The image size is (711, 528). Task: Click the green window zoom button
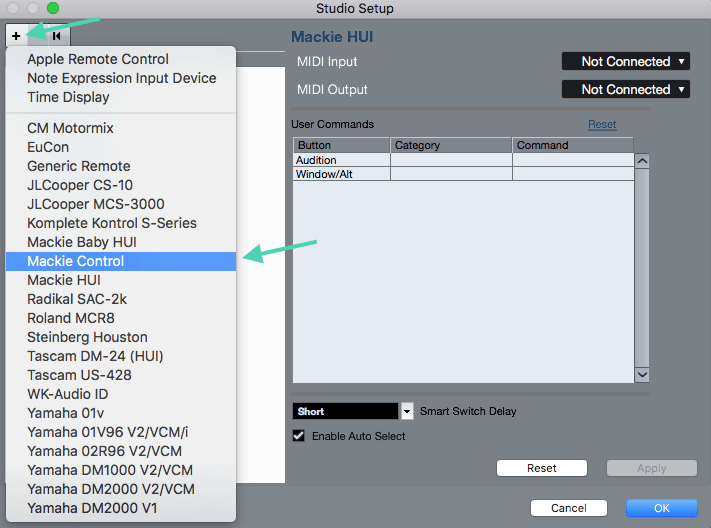tap(53, 8)
